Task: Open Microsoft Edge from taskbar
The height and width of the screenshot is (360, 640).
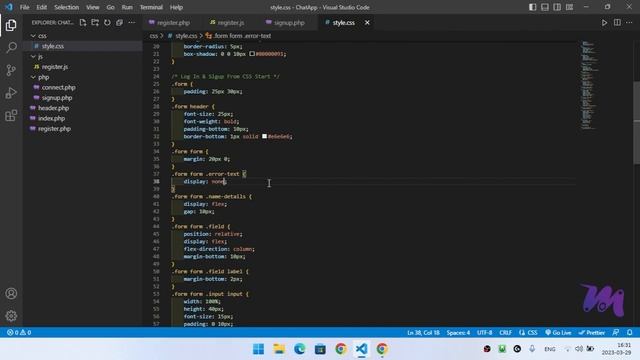Action: tap(300, 349)
